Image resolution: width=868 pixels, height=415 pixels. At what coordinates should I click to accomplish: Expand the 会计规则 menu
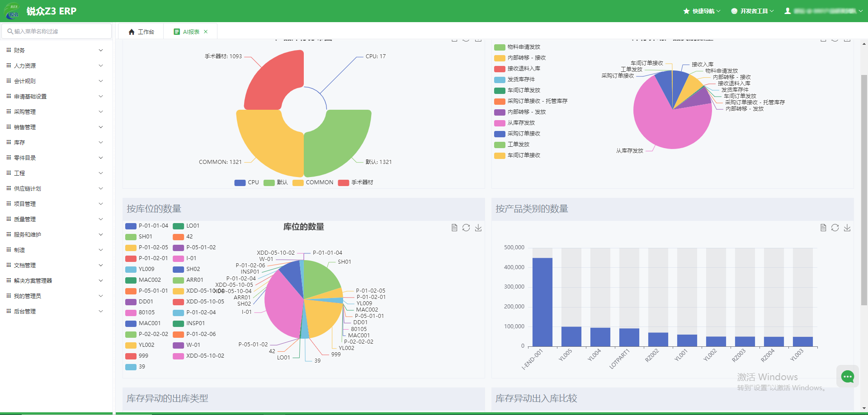tap(56, 81)
